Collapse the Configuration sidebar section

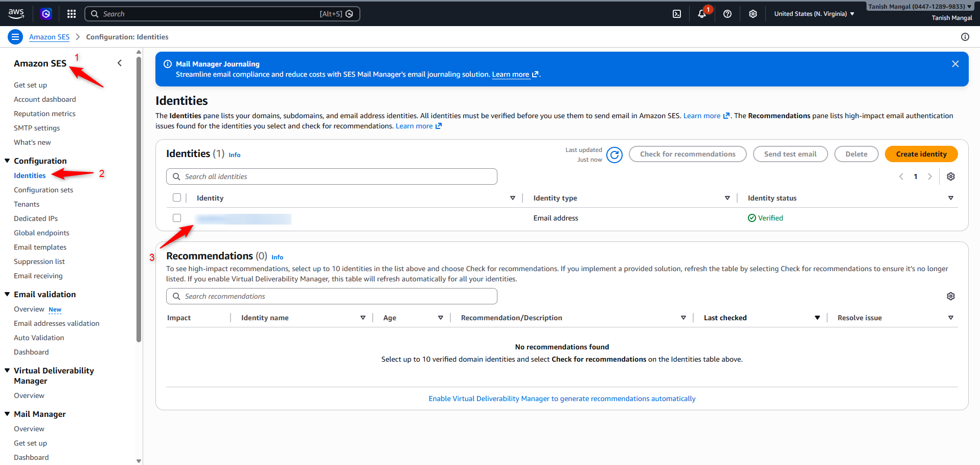click(7, 161)
